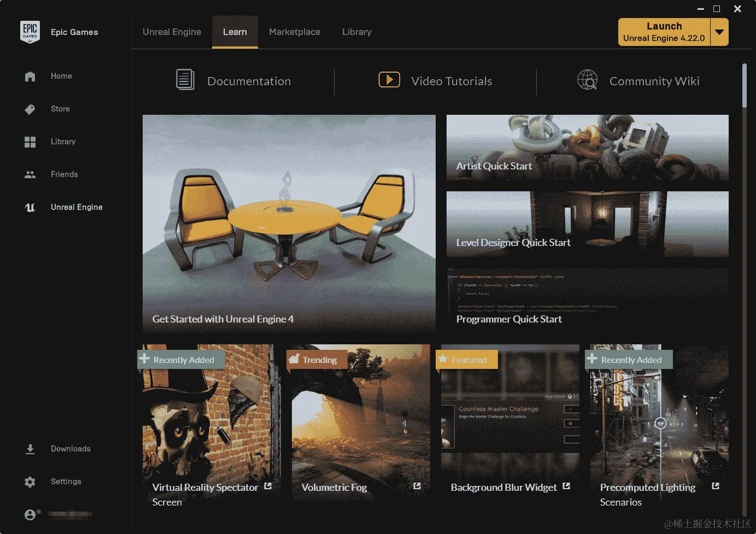756x534 pixels.
Task: Click plus icon on first Recently Added badge
Action: 144,359
